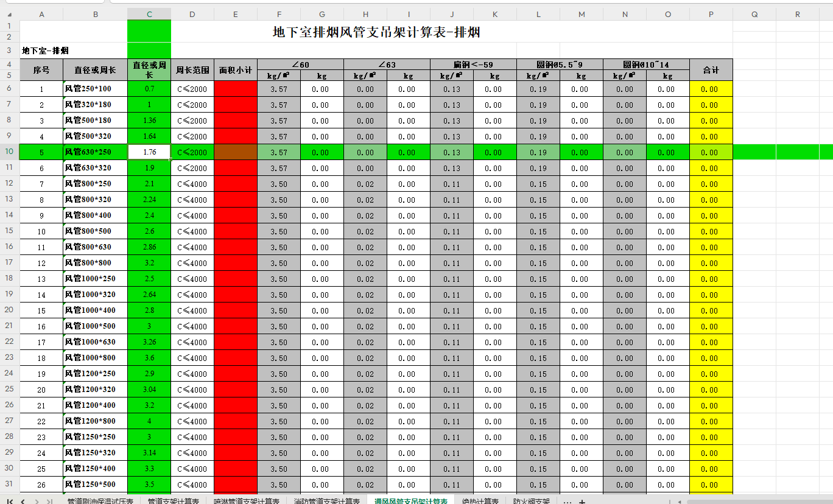Select the 面积小计 header cell

(236, 70)
